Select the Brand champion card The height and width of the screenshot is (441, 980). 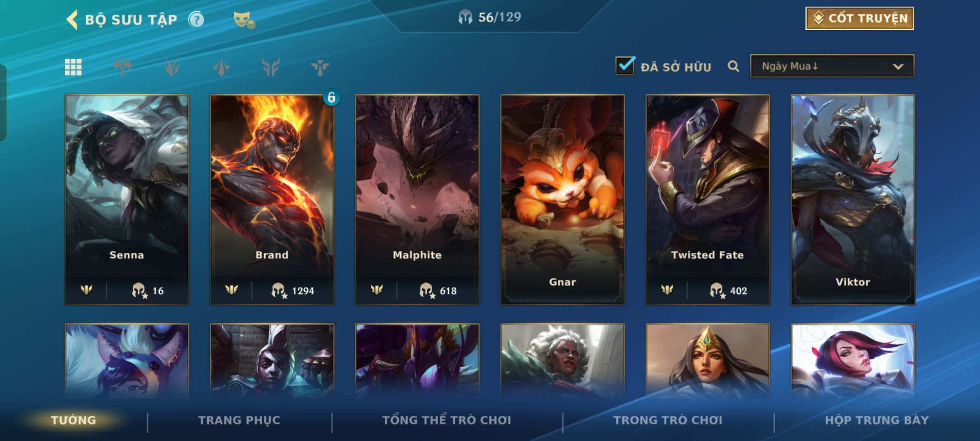(272, 200)
